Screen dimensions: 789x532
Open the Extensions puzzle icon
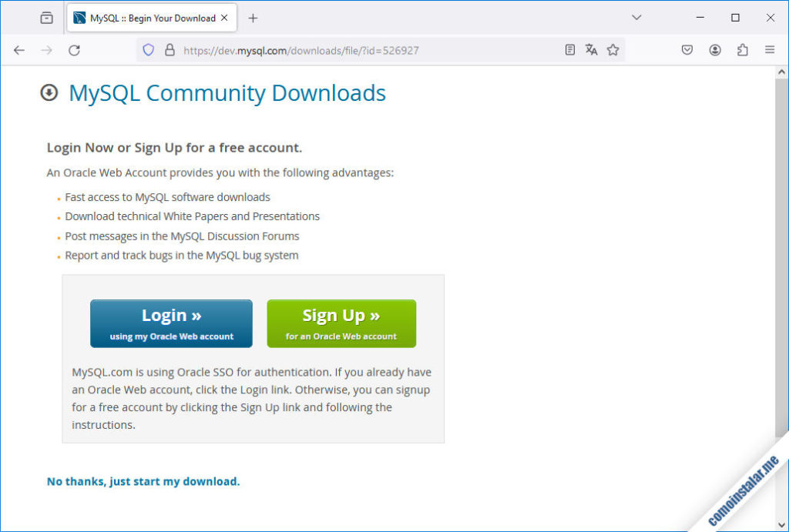(x=743, y=50)
